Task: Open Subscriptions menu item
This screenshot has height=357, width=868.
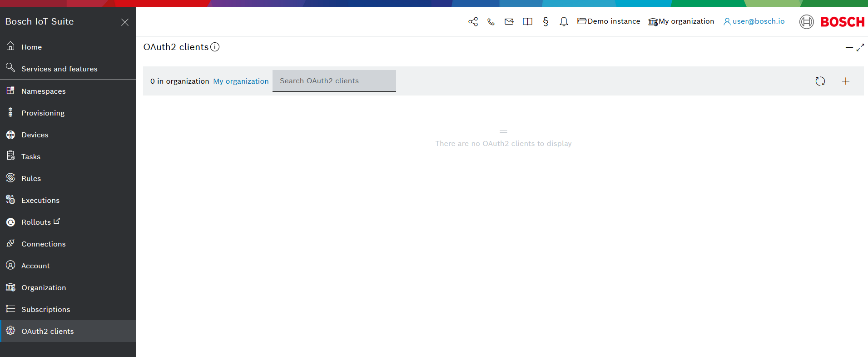Action: coord(68,309)
